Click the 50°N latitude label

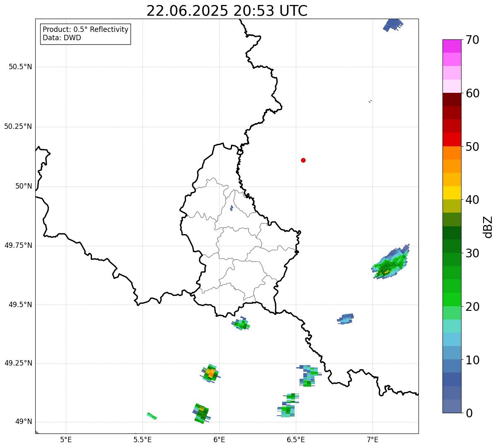[x=24, y=186]
